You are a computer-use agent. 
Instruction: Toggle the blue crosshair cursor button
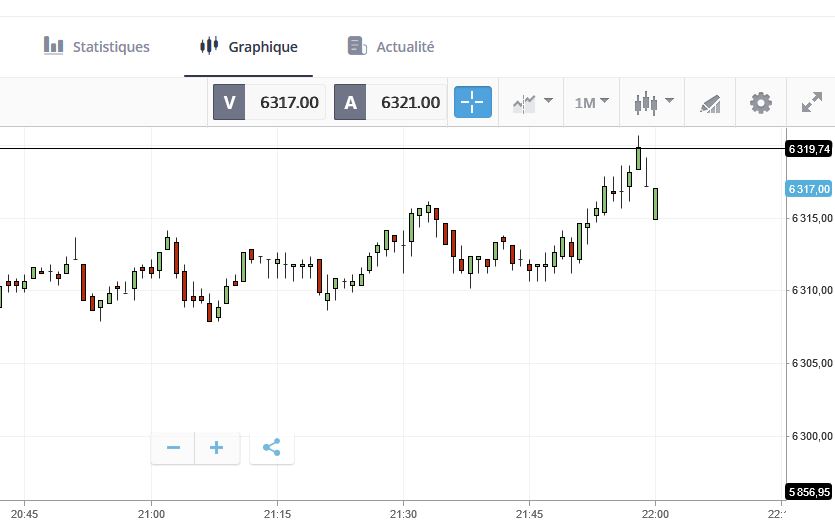coord(473,102)
